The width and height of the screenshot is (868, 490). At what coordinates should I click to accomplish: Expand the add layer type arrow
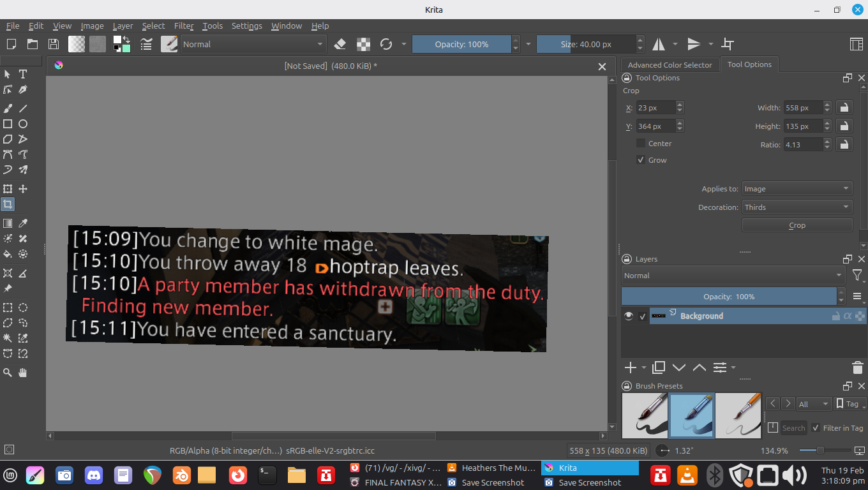click(643, 367)
